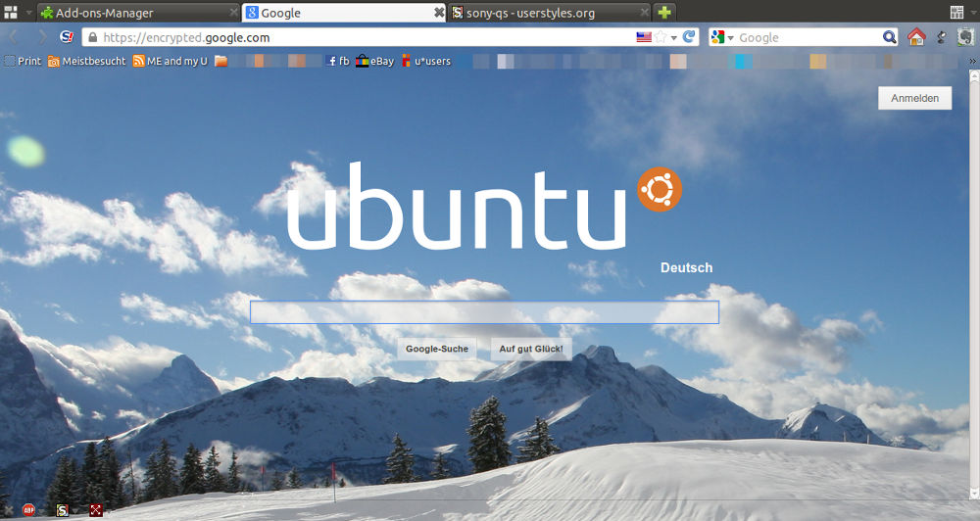Viewport: 980px width, 521px height.
Task: Click the Google-Suche button
Action: (x=437, y=349)
